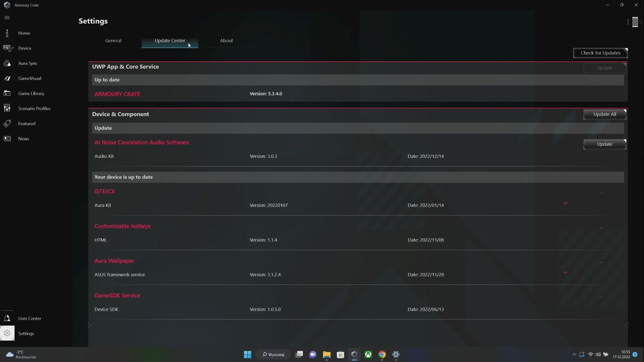644x362 pixels.
Task: Click the ARMOURY CRATE entry name
Action: [x=117, y=94]
